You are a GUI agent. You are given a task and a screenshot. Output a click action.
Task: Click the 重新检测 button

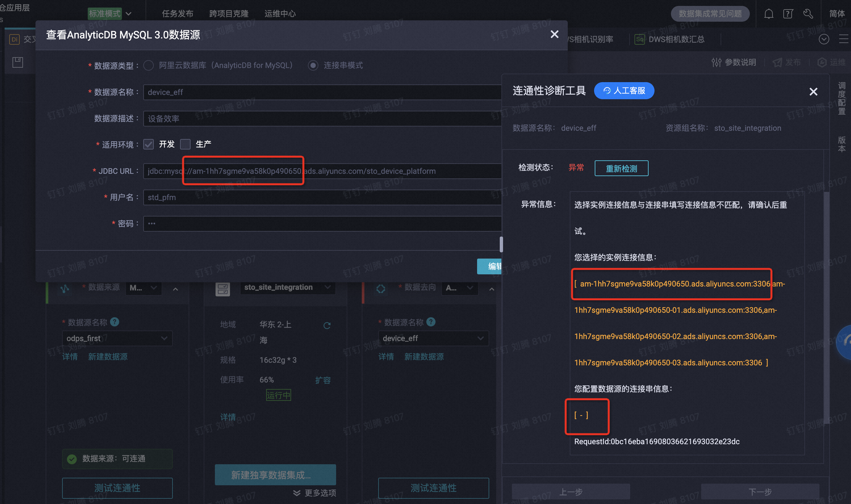pyautogui.click(x=621, y=169)
